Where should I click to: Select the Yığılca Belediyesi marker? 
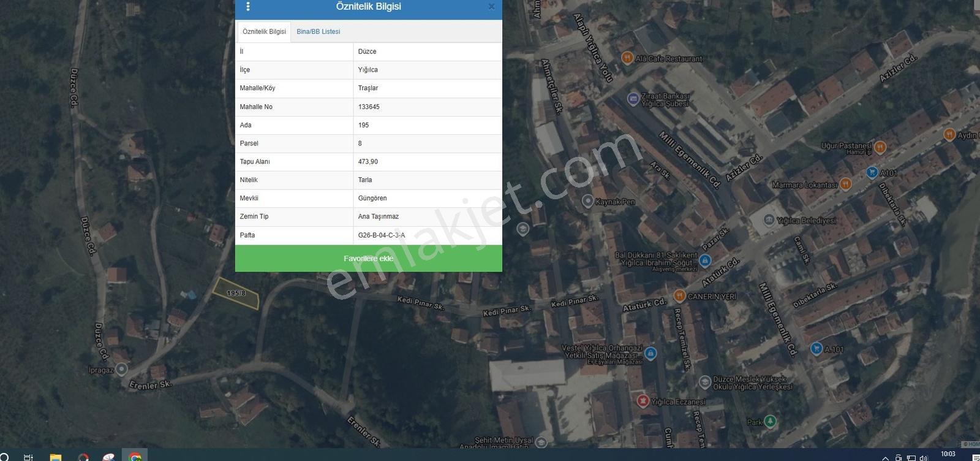769,220
